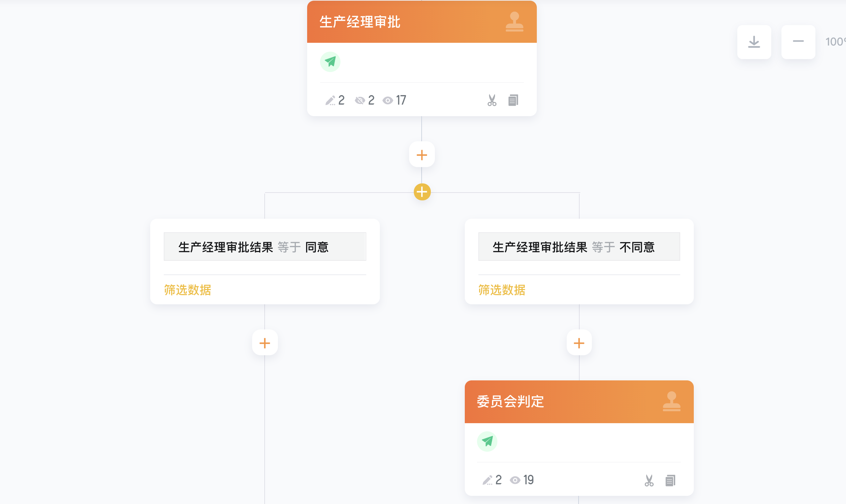The image size is (846, 504).
Task: Click visible fields count 17
Action: tap(394, 100)
